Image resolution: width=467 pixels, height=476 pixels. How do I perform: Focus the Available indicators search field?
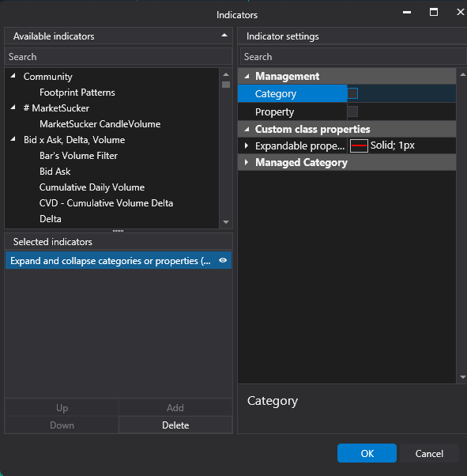[119, 56]
